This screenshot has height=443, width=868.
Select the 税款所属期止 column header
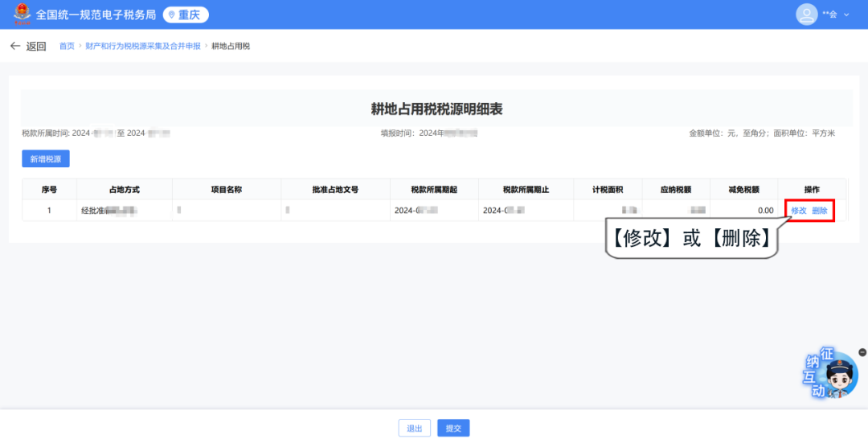click(x=526, y=190)
